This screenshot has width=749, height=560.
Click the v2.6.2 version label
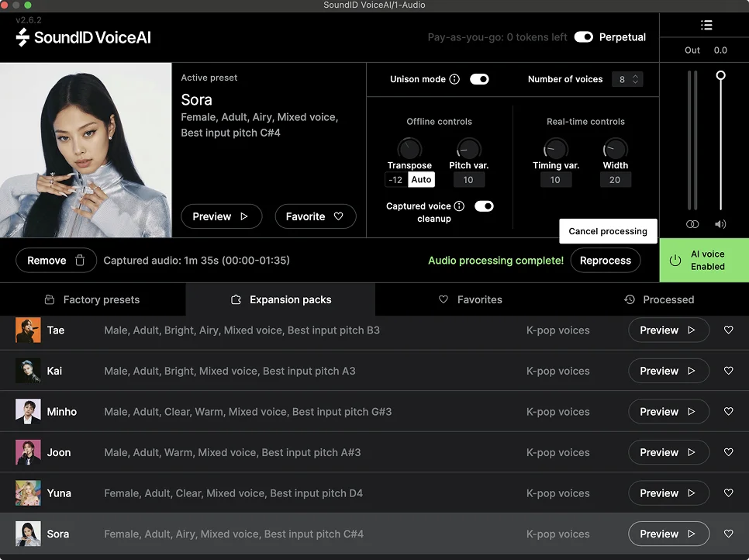point(29,20)
